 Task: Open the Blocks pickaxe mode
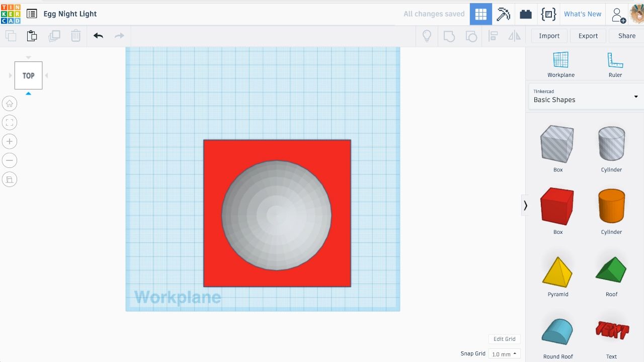click(503, 14)
